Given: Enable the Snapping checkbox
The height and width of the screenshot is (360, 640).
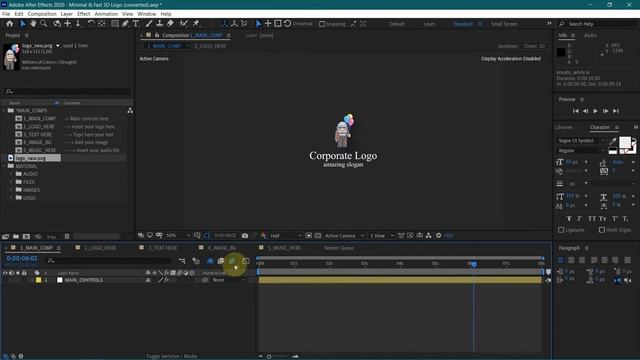Looking at the screenshot, I should (x=322, y=24).
